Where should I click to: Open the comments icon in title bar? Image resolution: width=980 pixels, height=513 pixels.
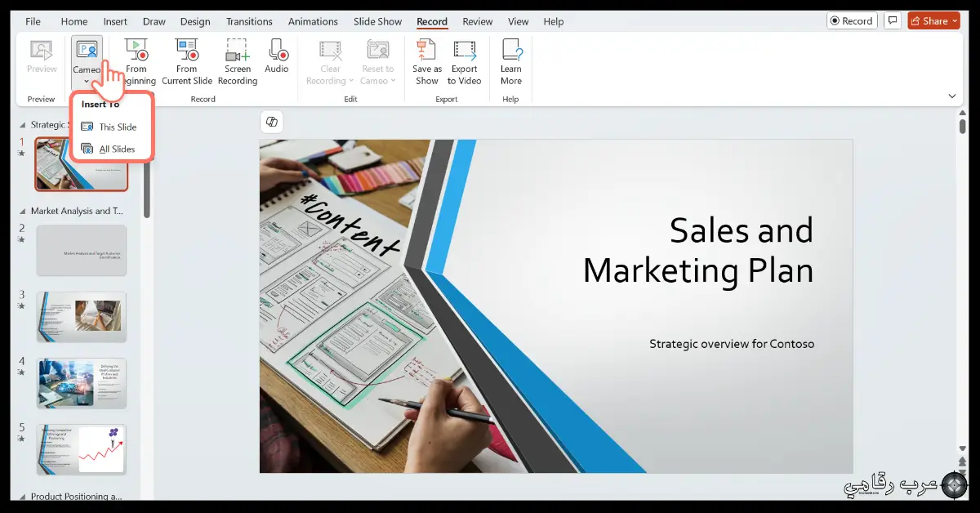click(893, 21)
